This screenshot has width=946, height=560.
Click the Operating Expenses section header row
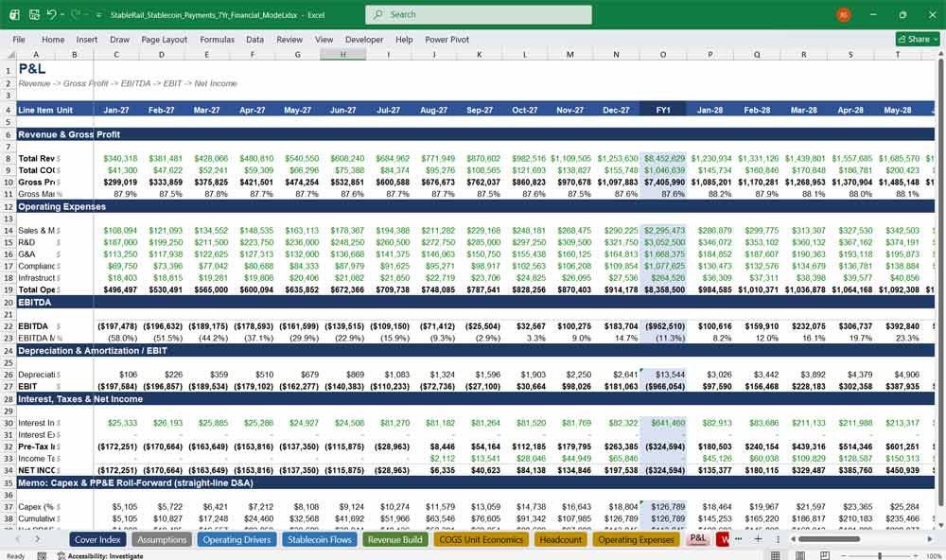click(476, 206)
